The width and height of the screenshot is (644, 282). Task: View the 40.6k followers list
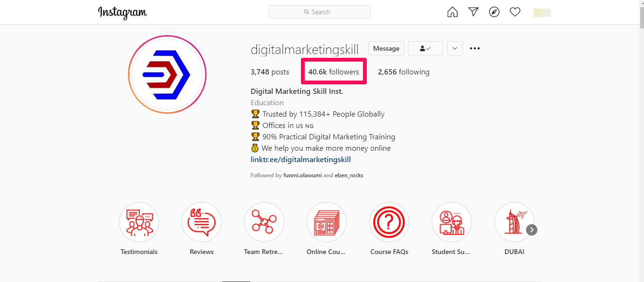tap(334, 72)
